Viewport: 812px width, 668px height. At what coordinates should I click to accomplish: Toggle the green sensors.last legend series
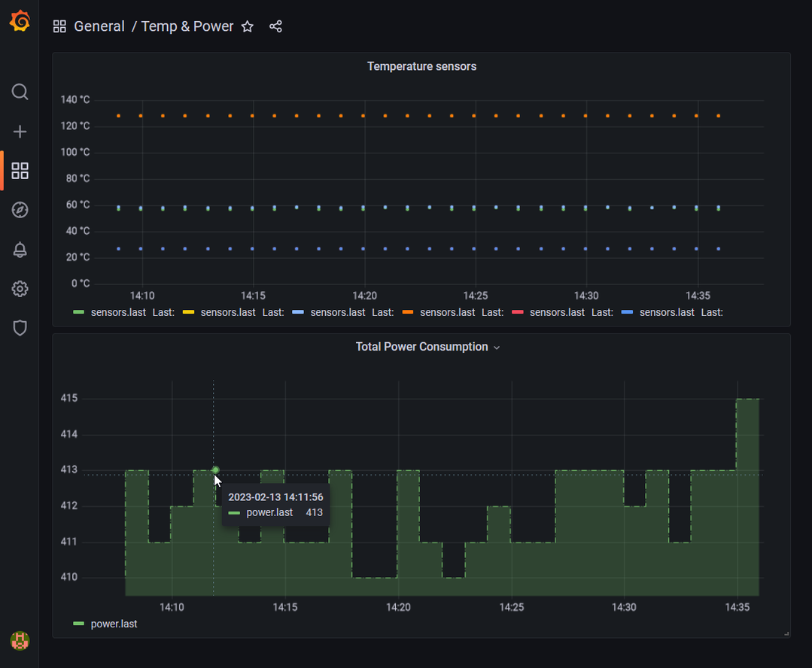pyautogui.click(x=118, y=312)
